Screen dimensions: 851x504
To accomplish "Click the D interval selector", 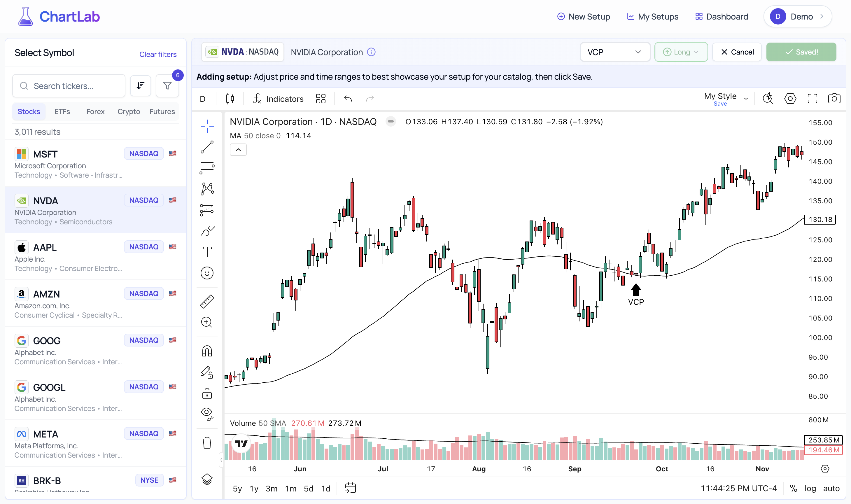I will point(203,99).
